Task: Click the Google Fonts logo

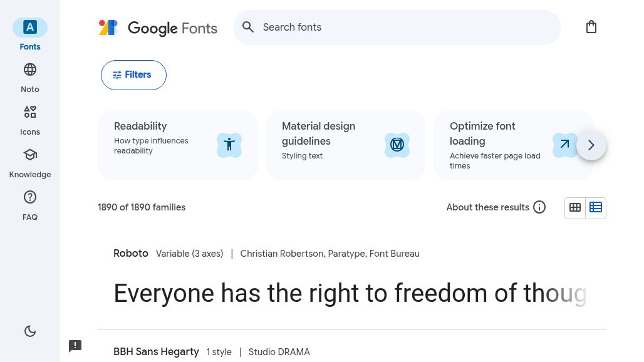Action: (x=158, y=28)
